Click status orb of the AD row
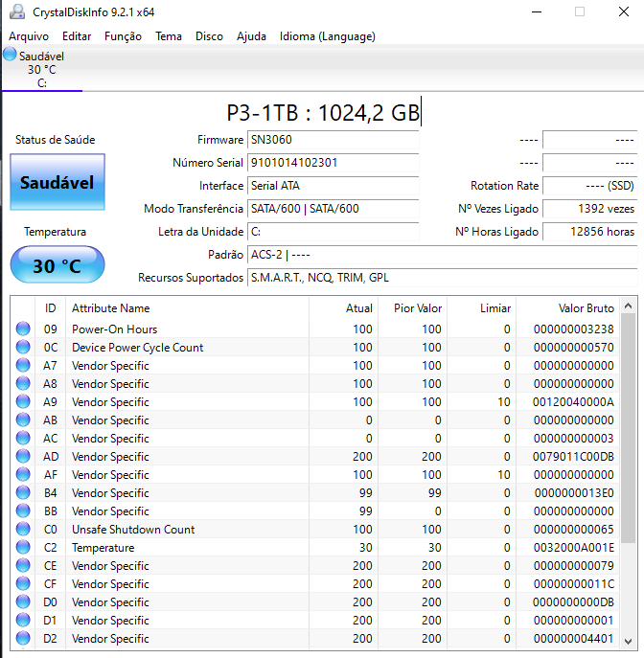This screenshot has height=658, width=644. [23, 457]
